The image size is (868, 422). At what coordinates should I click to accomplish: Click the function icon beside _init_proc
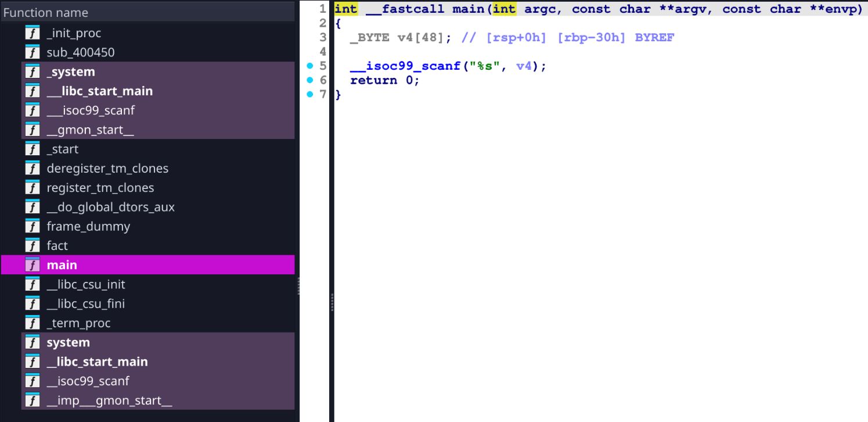tap(33, 33)
